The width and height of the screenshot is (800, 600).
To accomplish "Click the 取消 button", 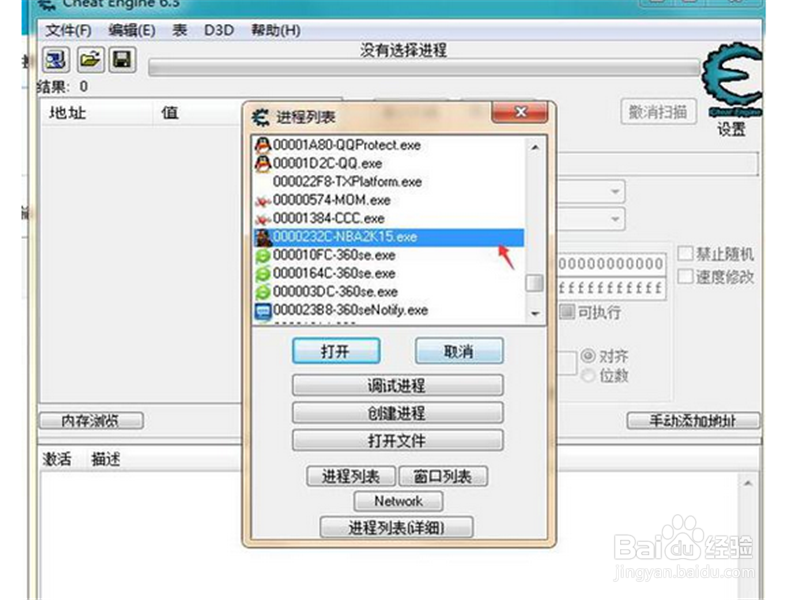I will [x=459, y=351].
